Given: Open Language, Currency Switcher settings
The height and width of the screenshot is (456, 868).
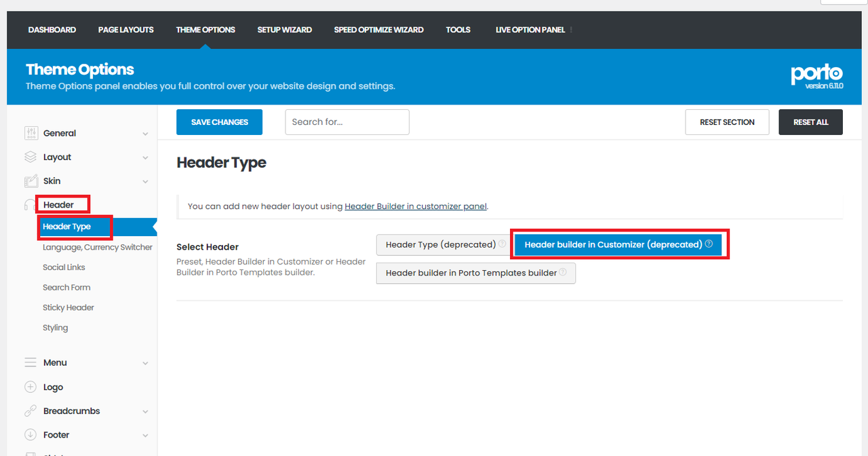Looking at the screenshot, I should (x=98, y=247).
